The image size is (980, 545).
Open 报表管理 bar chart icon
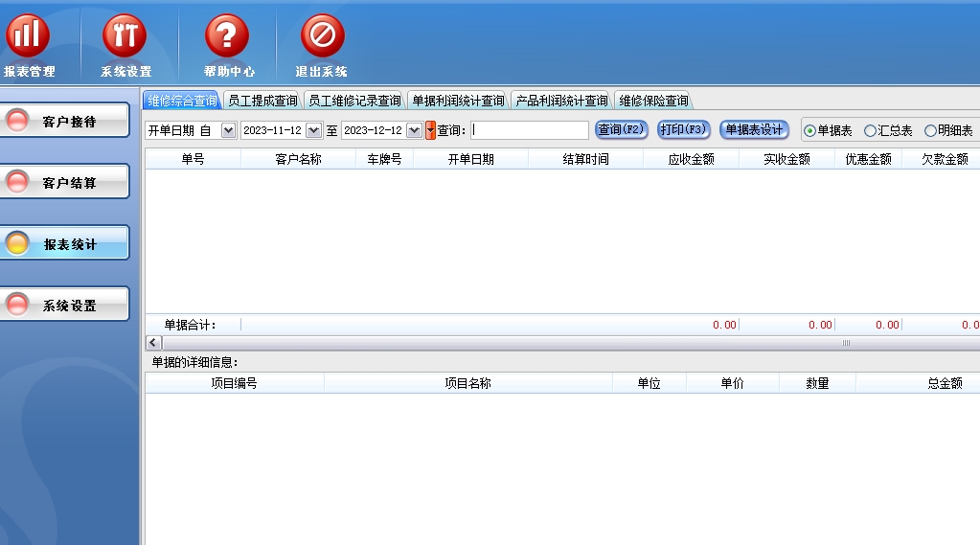(28, 36)
